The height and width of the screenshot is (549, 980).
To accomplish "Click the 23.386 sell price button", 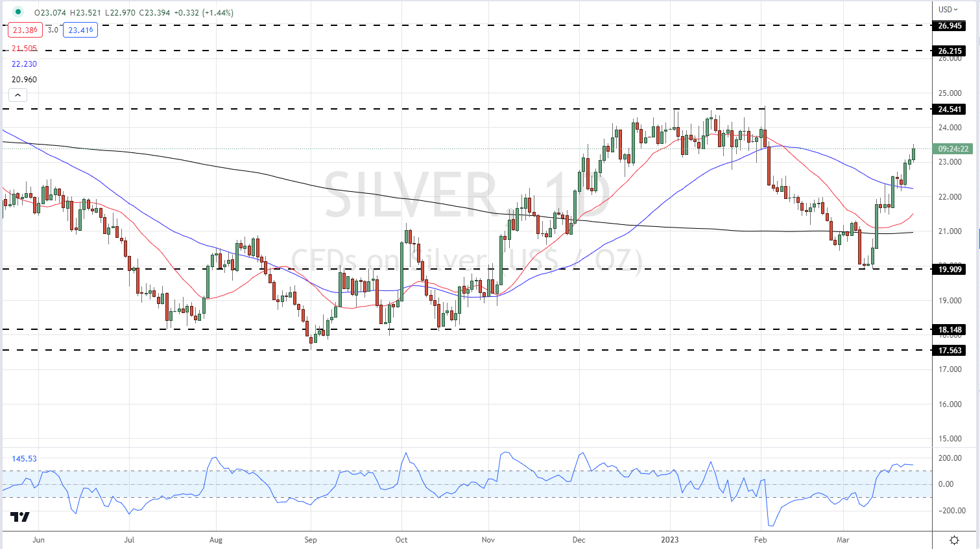I will click(x=25, y=30).
